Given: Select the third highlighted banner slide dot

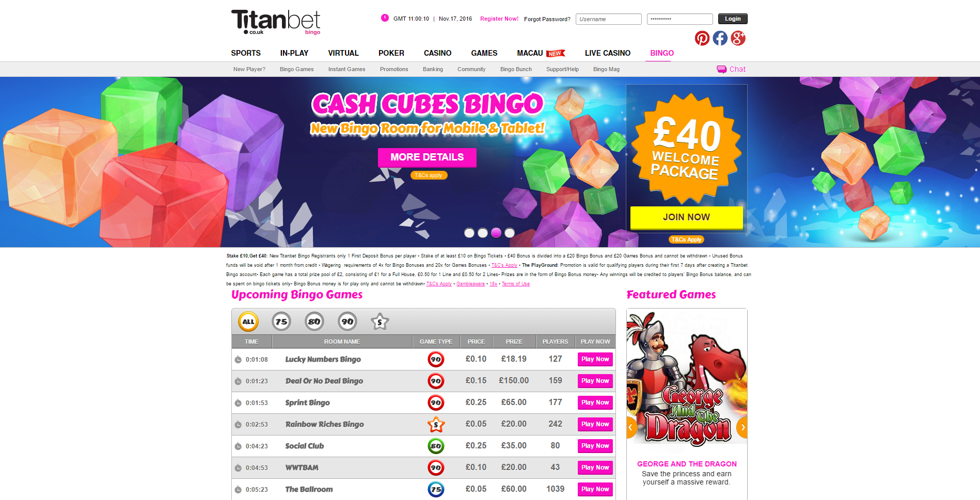Looking at the screenshot, I should [496, 233].
